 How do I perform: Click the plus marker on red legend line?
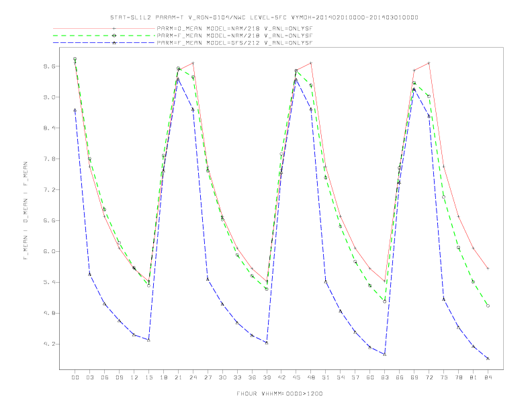click(x=114, y=28)
